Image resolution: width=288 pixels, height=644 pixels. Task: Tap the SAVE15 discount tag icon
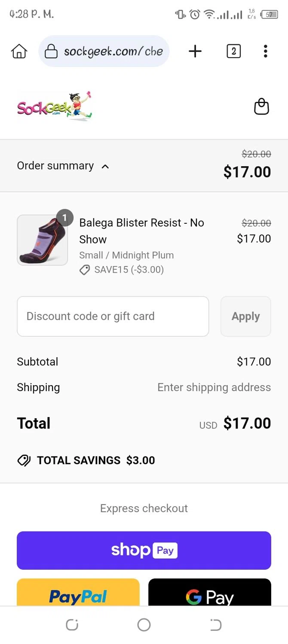coord(85,270)
